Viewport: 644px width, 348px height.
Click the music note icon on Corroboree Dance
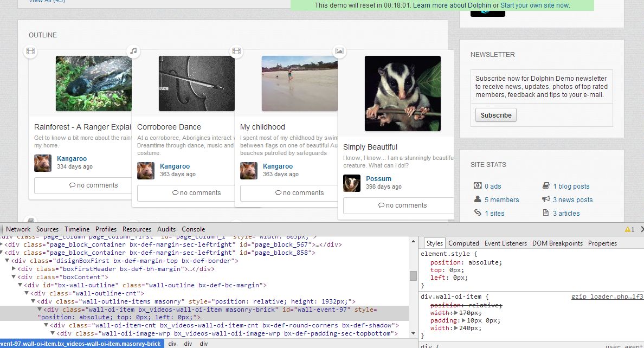click(133, 51)
